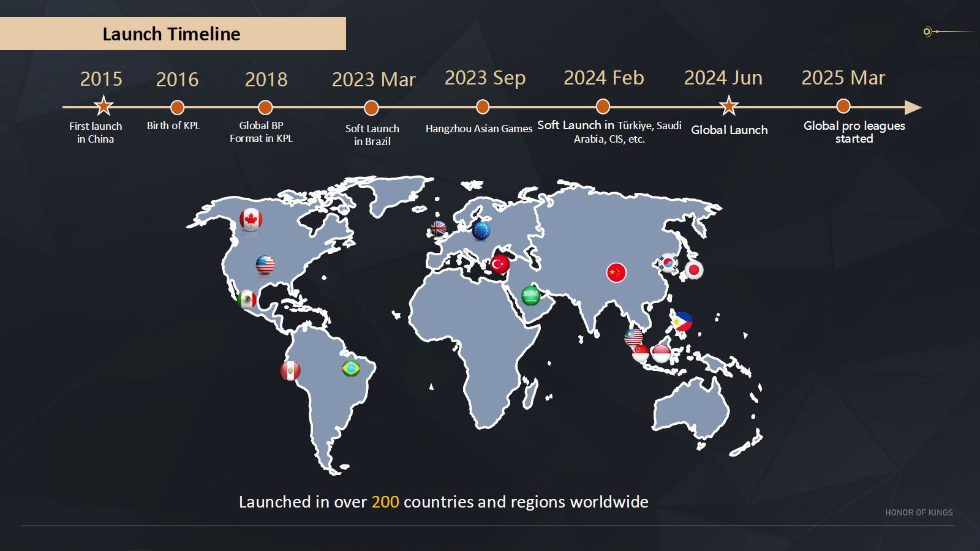Click the Japan flag icon
980x551 pixels.
tap(694, 269)
